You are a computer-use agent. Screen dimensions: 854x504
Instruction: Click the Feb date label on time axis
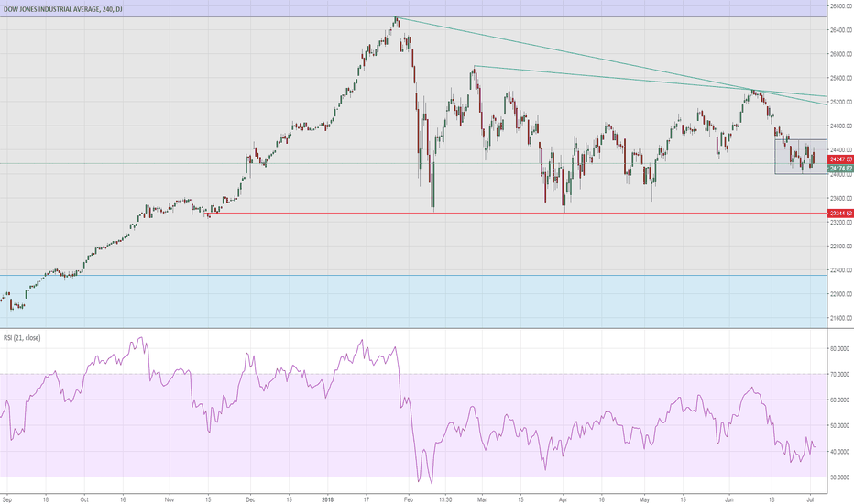(x=409, y=499)
